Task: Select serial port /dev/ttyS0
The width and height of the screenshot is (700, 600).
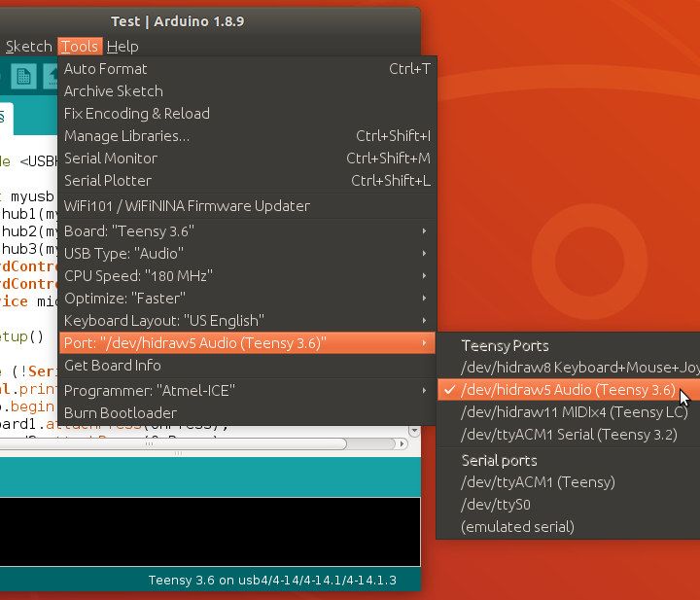Action: coord(569,505)
